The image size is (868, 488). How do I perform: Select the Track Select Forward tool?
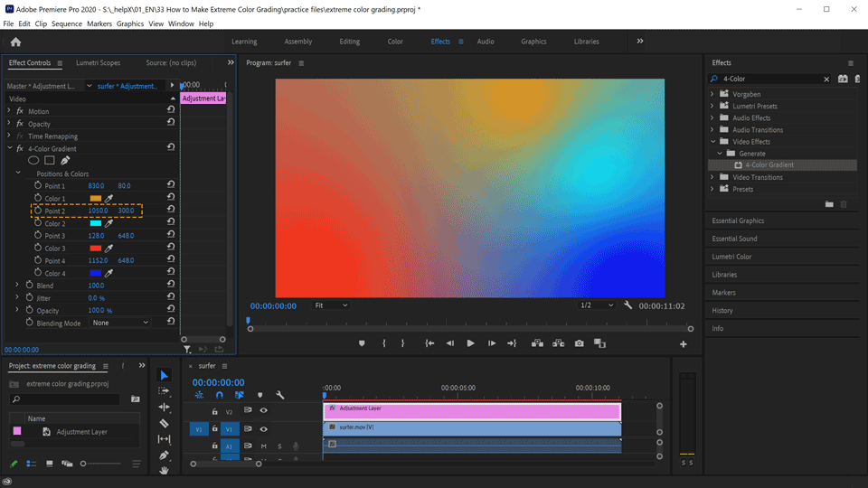coord(164,391)
